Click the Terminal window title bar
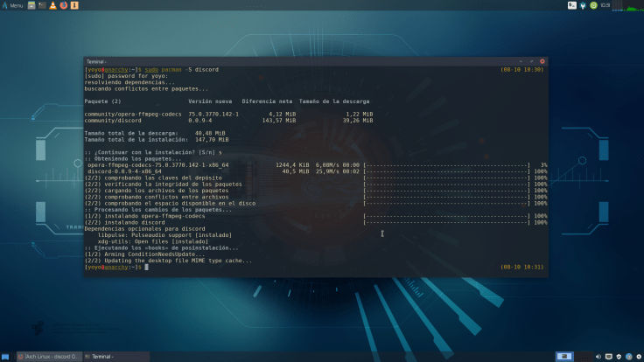This screenshot has height=362, width=644. pyautogui.click(x=306, y=61)
